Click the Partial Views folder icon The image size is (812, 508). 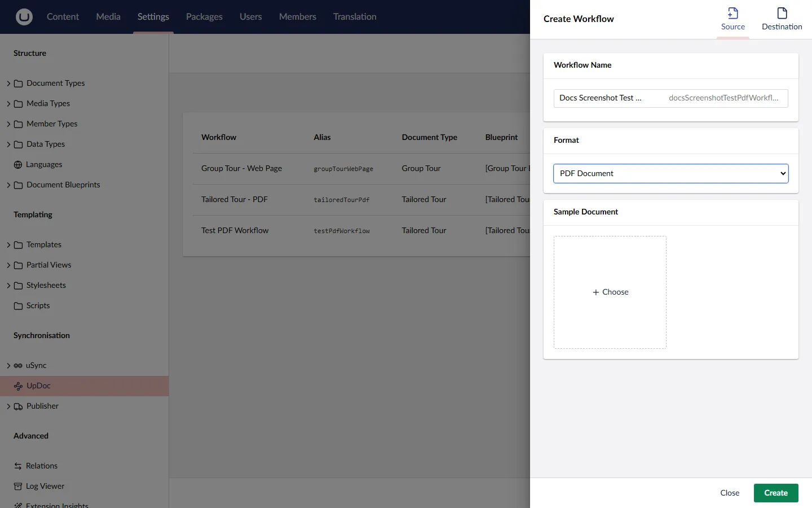pos(18,265)
